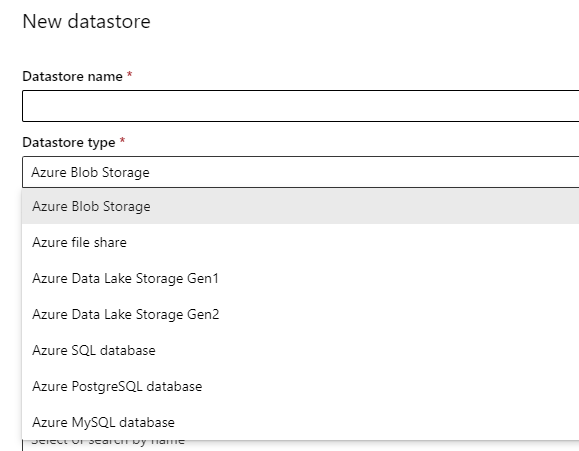Screen dimensions: 579x451
Task: Open the Datastore type dropdown
Action: coord(301,172)
